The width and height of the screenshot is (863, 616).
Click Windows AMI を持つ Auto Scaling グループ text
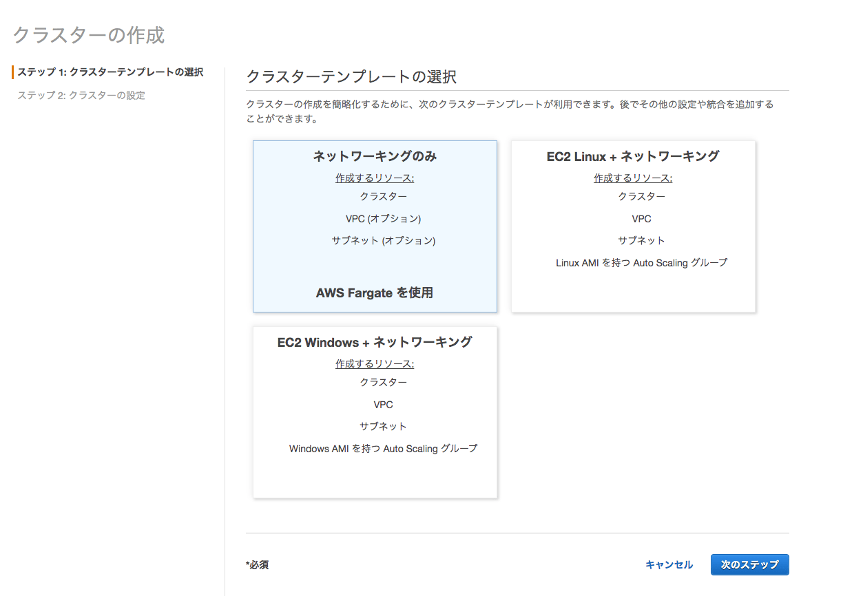(x=383, y=449)
